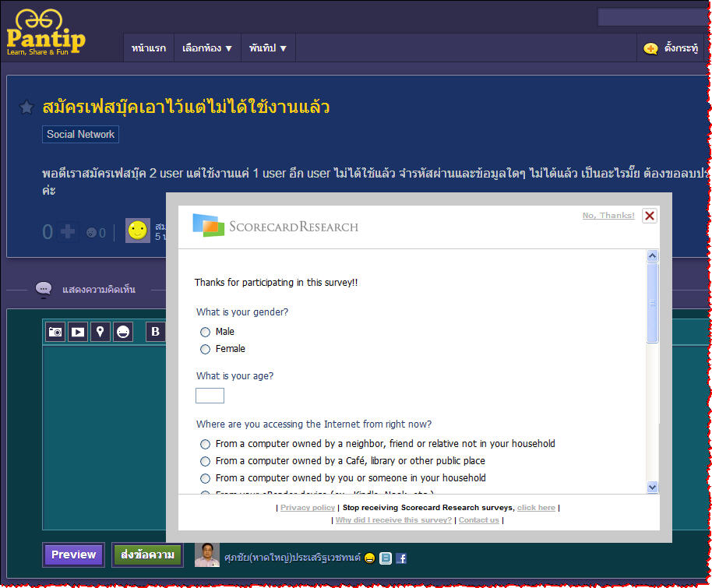
Task: Go to หน้าแรก home menu
Action: point(149,48)
